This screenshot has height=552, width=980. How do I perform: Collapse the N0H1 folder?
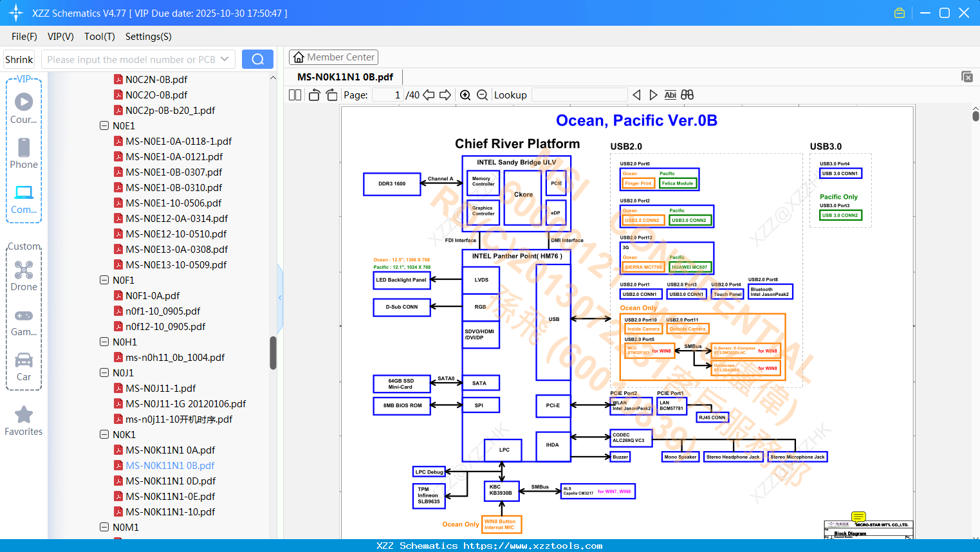coord(104,342)
